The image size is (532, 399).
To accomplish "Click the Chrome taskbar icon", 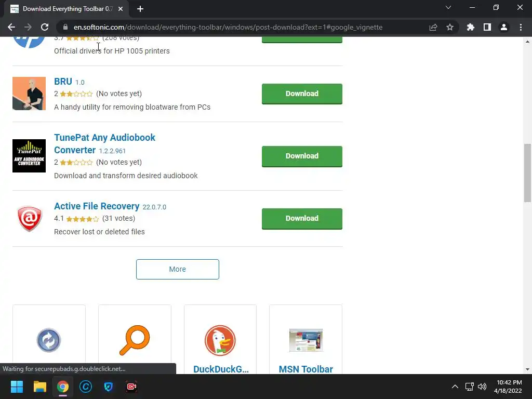I will (63, 387).
